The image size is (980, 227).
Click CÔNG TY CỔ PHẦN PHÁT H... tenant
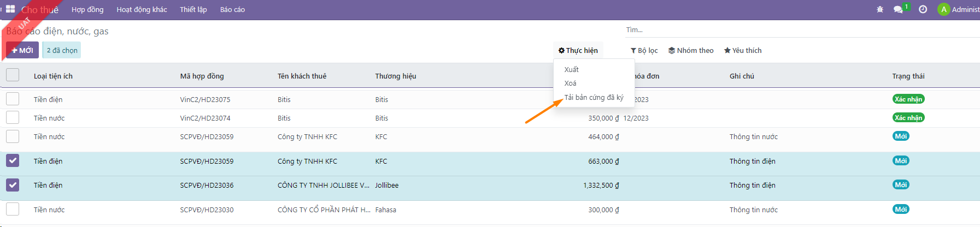(x=324, y=210)
